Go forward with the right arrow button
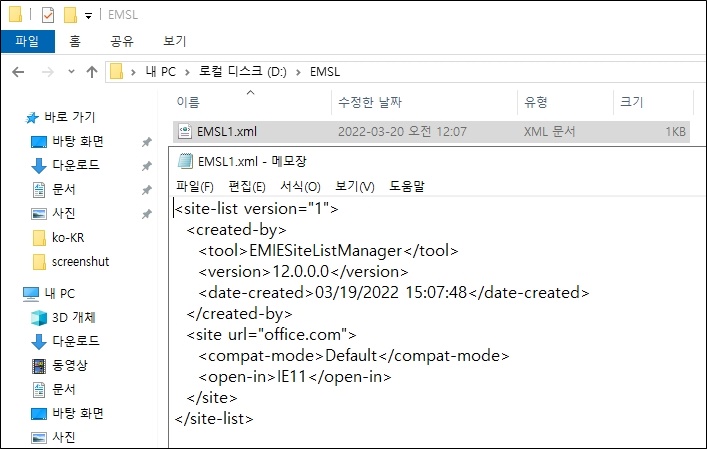 47,72
